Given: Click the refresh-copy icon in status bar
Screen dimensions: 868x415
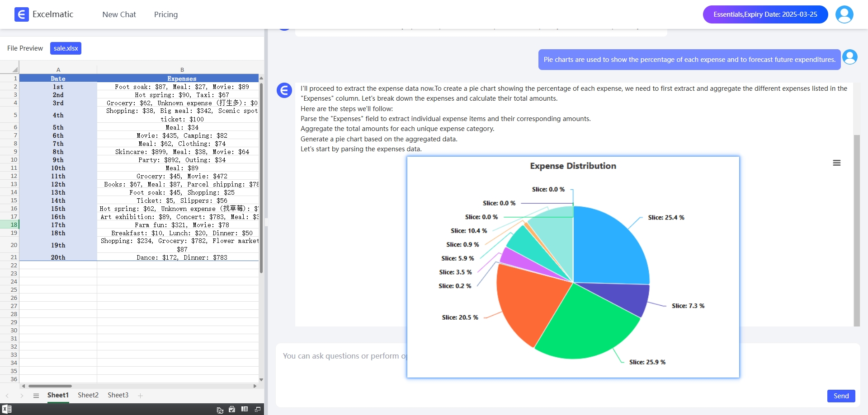Looking at the screenshot, I should click(x=220, y=410).
